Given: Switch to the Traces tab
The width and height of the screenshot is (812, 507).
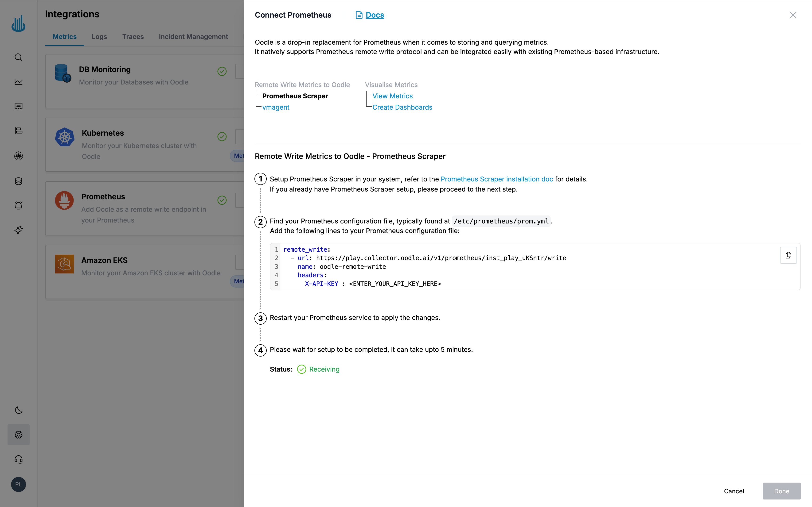Looking at the screenshot, I should pyautogui.click(x=133, y=37).
